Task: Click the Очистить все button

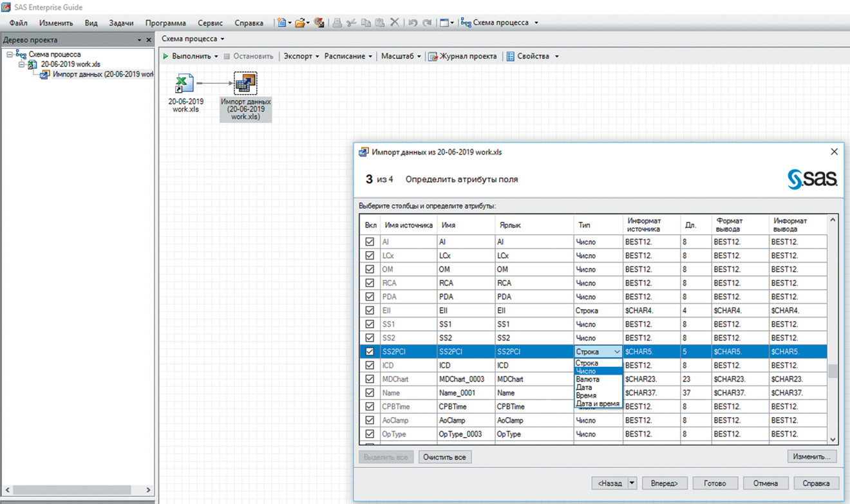Action: tap(445, 457)
